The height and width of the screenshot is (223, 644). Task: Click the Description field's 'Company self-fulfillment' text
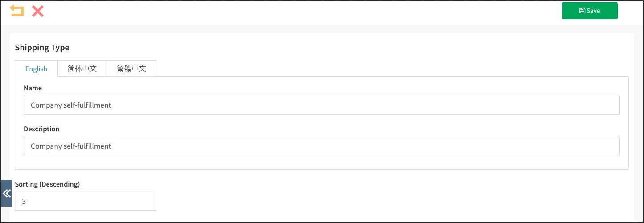click(x=71, y=146)
